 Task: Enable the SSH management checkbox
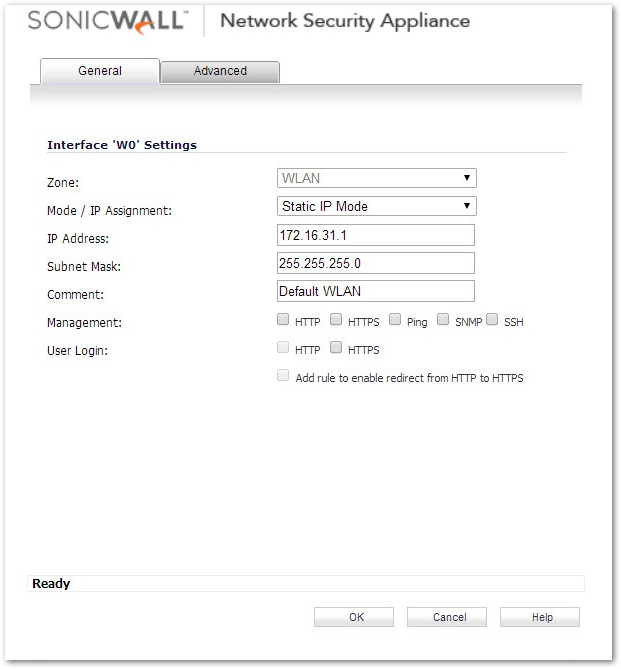tap(492, 320)
